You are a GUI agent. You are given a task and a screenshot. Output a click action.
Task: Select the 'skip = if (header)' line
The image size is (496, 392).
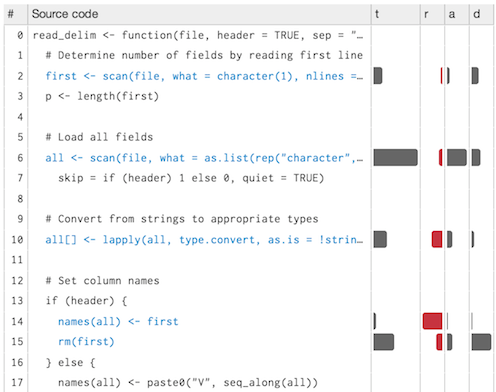point(191,178)
